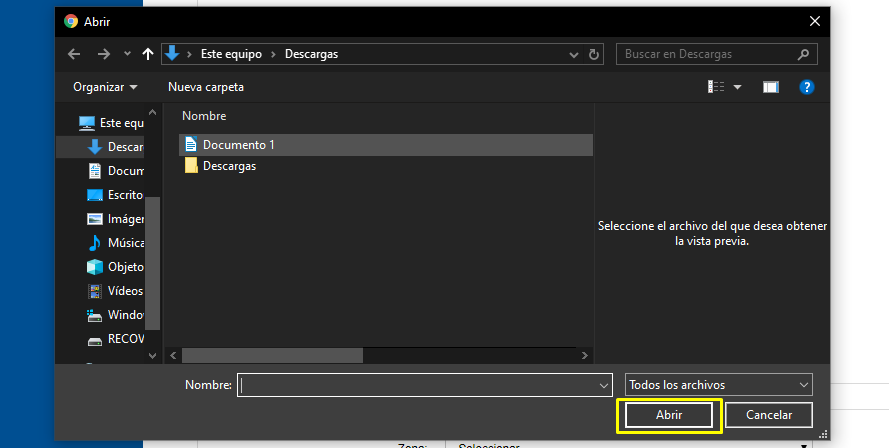This screenshot has width=889, height=448.
Task: Open the yellow Descargas folder
Action: coord(229,166)
